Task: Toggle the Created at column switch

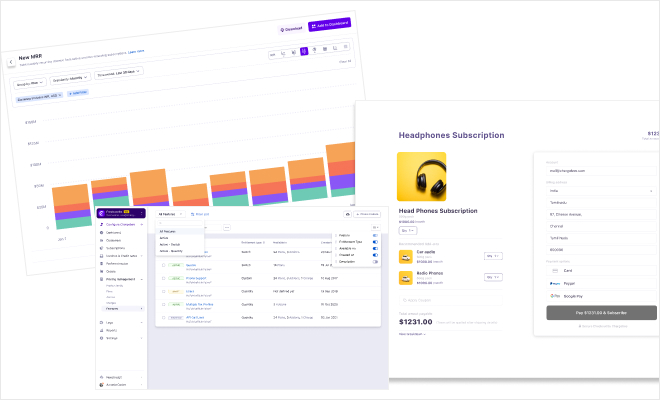Action: tap(374, 255)
